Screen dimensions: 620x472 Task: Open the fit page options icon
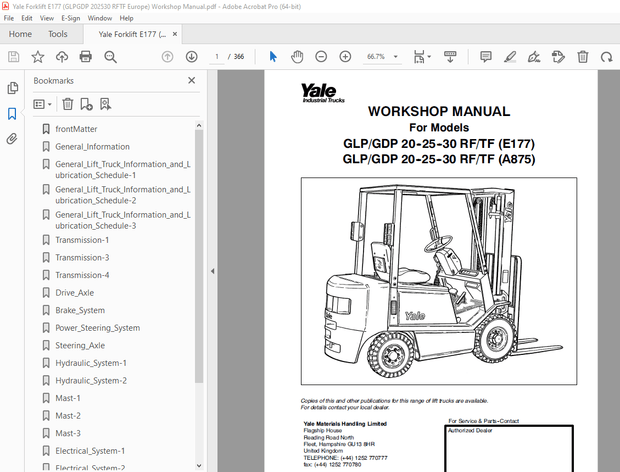(422, 57)
